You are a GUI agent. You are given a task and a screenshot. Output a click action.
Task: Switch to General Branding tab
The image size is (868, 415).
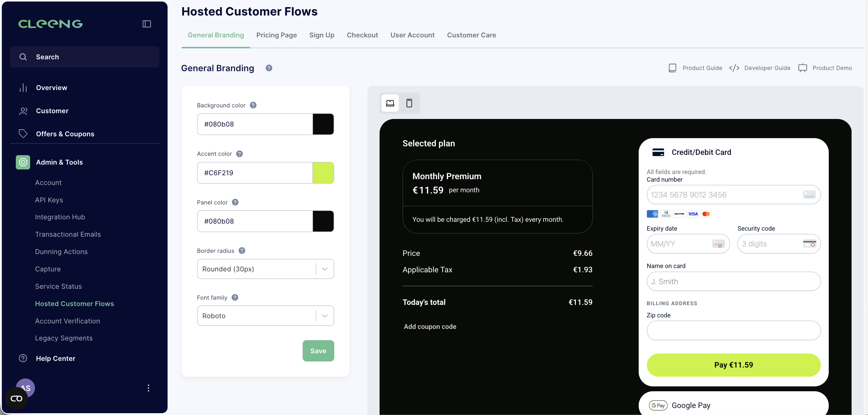tap(216, 35)
